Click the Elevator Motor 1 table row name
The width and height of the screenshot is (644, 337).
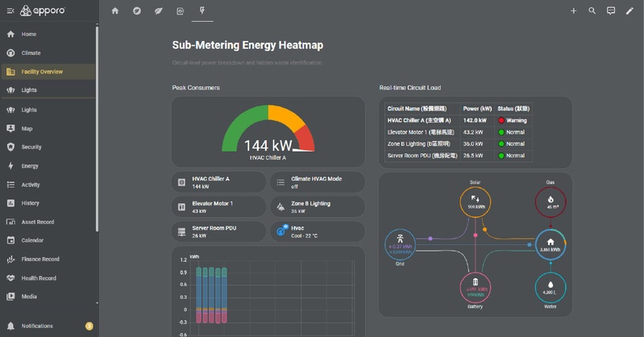click(x=421, y=132)
